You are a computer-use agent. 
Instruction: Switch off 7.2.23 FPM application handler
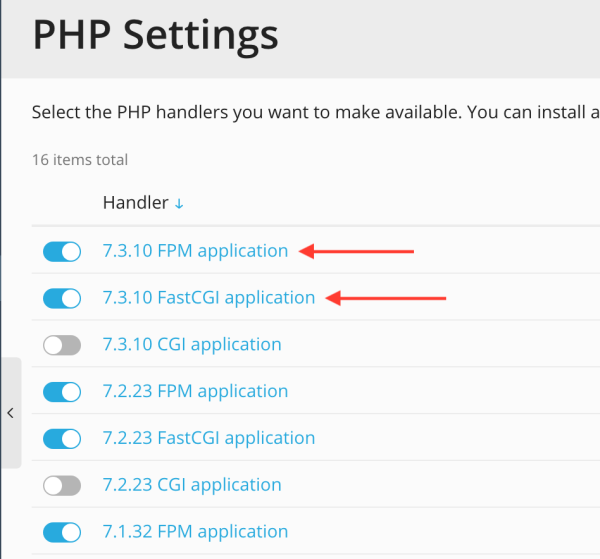62,392
